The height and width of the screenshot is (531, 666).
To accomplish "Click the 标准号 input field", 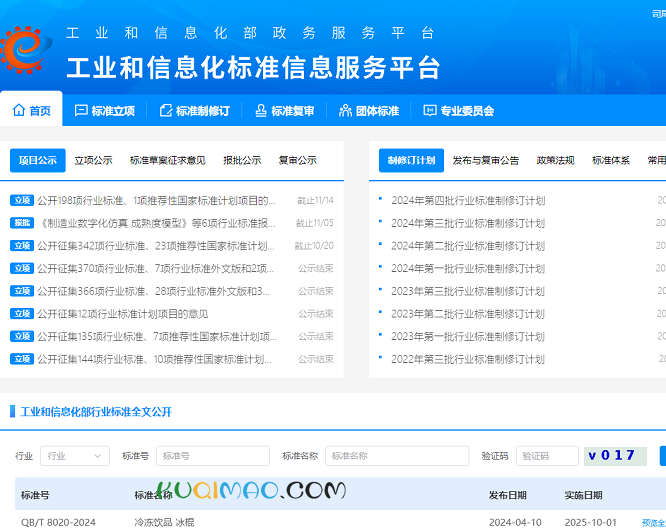I will pyautogui.click(x=212, y=456).
